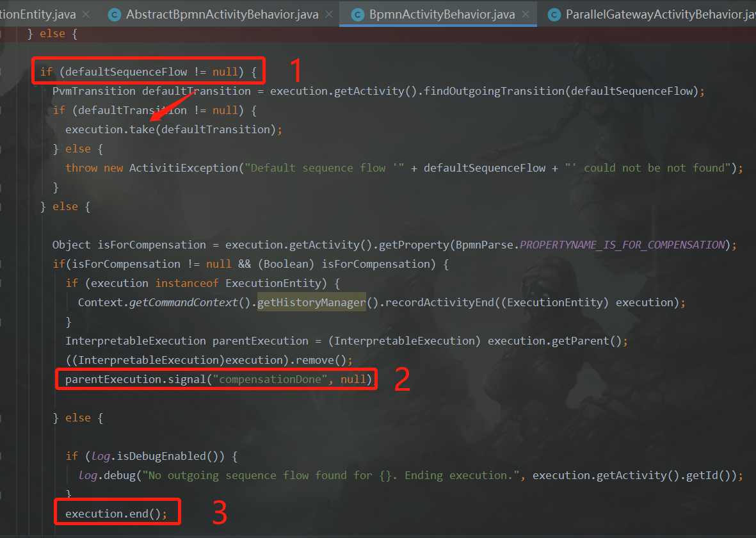Click the remove() method call

coord(321,360)
